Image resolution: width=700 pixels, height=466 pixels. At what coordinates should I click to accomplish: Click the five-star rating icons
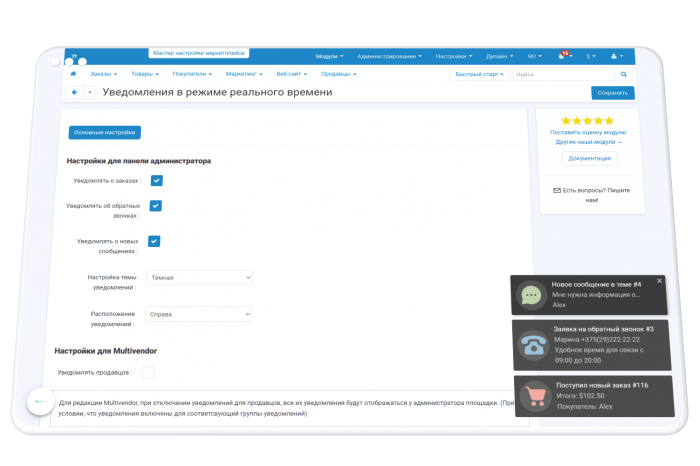pos(588,121)
